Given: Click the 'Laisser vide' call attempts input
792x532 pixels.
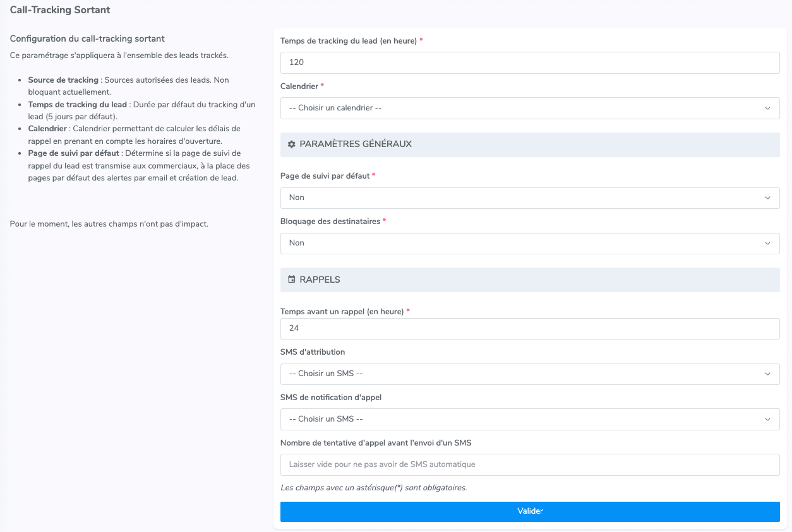Looking at the screenshot, I should tap(530, 464).
